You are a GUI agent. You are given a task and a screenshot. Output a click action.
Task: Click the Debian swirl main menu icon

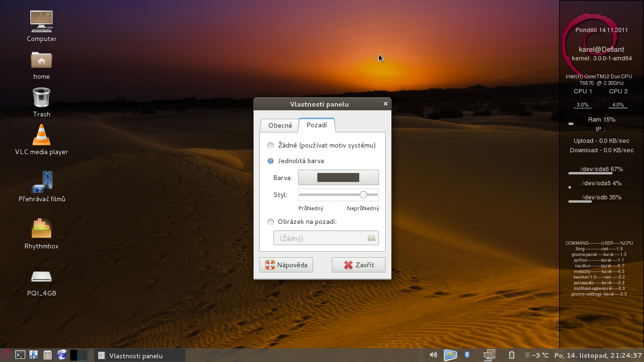(6, 355)
